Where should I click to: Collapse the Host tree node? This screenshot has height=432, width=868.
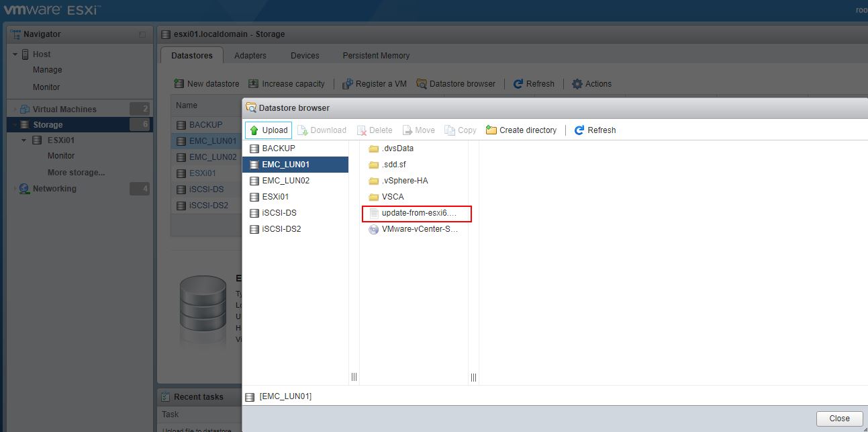click(x=15, y=54)
